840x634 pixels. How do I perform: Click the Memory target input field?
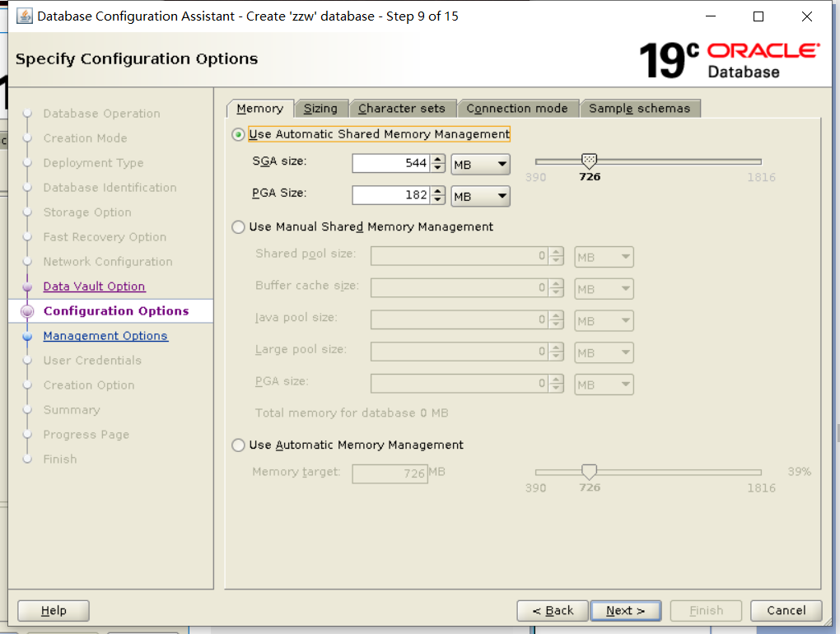[x=390, y=473]
